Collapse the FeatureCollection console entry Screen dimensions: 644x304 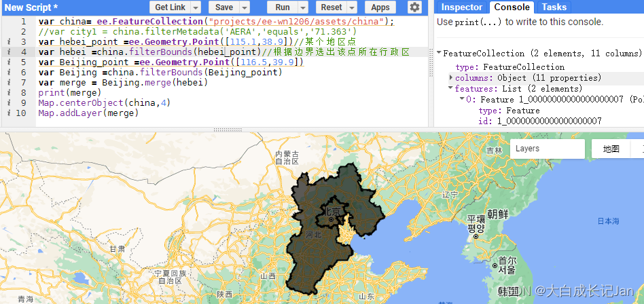click(x=439, y=53)
